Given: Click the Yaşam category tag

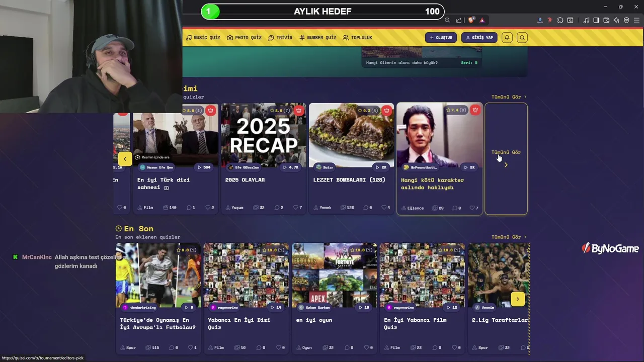Looking at the screenshot, I should pos(234,208).
